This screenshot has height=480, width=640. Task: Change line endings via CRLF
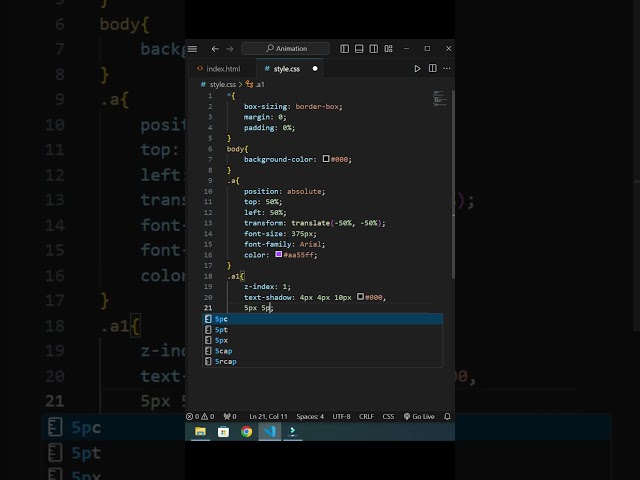point(366,416)
